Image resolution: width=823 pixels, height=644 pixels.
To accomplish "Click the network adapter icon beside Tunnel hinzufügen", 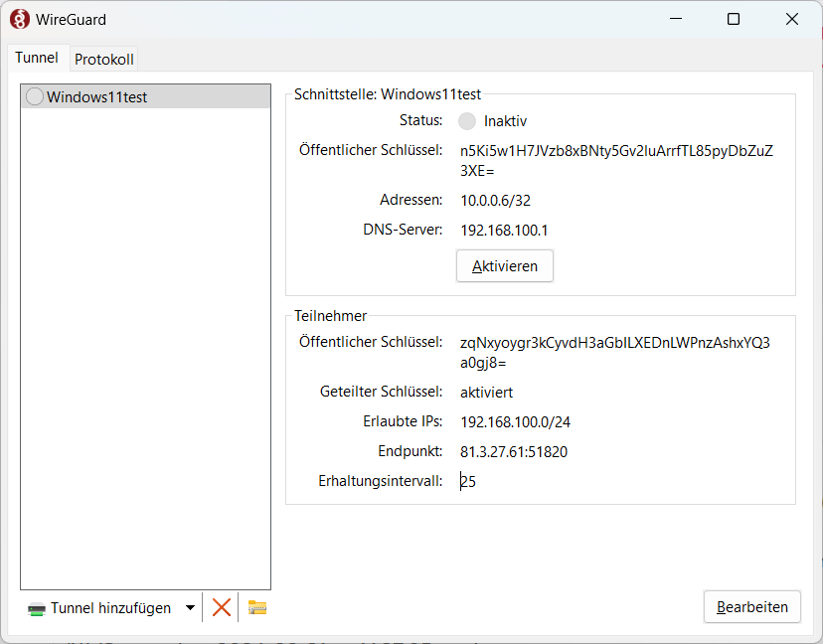I will pyautogui.click(x=37, y=609).
